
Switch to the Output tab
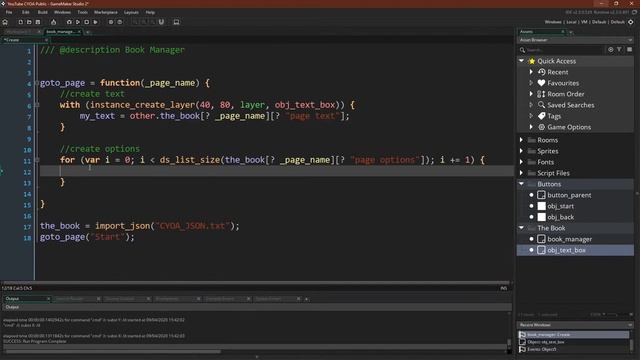26,299
